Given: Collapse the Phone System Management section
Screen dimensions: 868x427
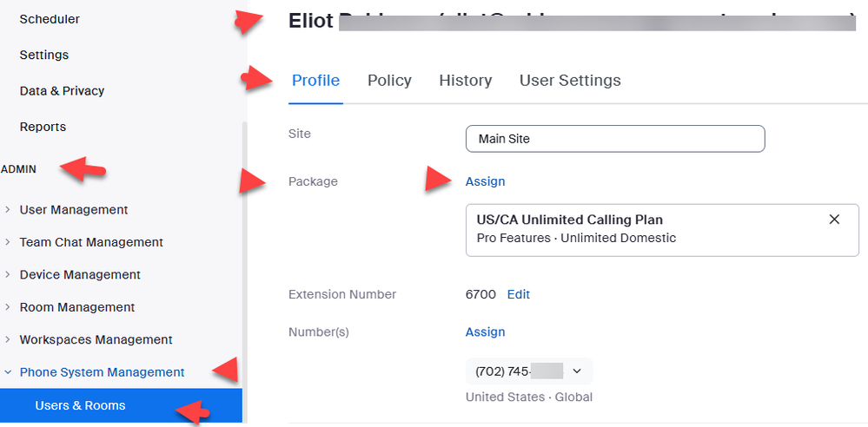Looking at the screenshot, I should 102,372.
